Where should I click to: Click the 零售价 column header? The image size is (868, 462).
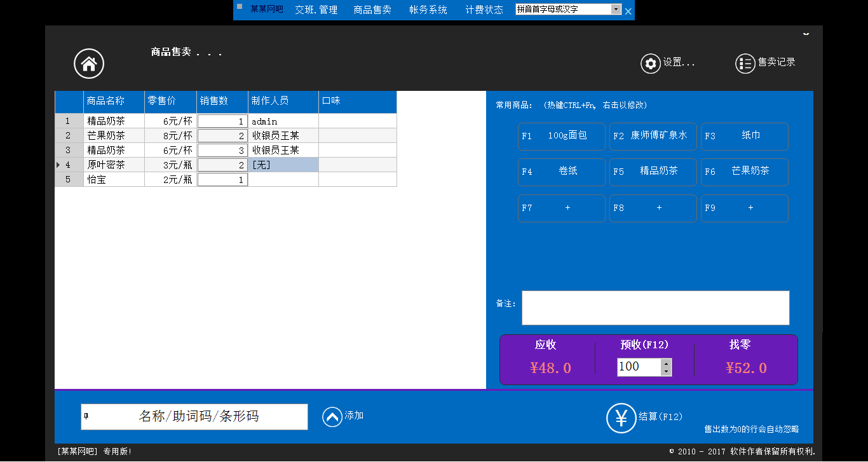170,102
